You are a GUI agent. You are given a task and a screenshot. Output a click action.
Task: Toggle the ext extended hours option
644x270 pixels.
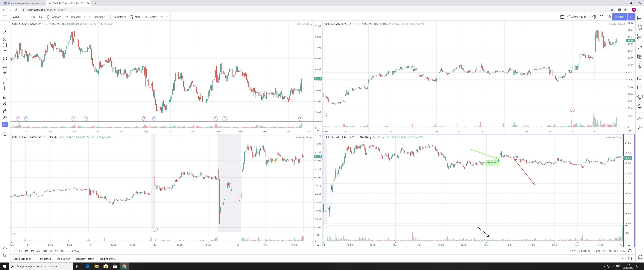click(604, 251)
